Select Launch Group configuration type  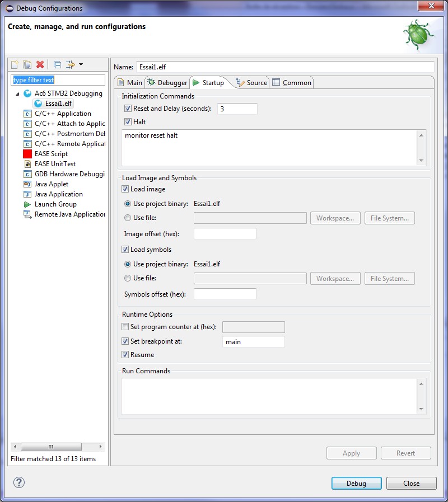55,204
